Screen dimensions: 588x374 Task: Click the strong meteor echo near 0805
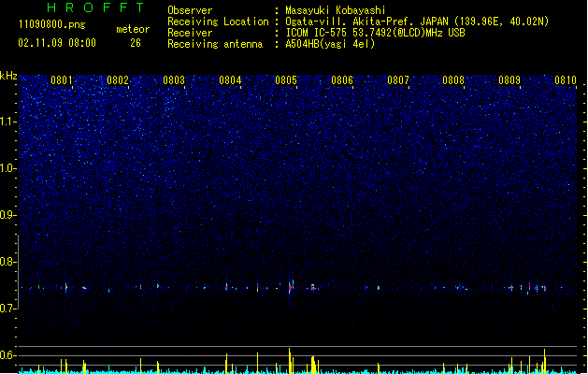click(x=291, y=288)
